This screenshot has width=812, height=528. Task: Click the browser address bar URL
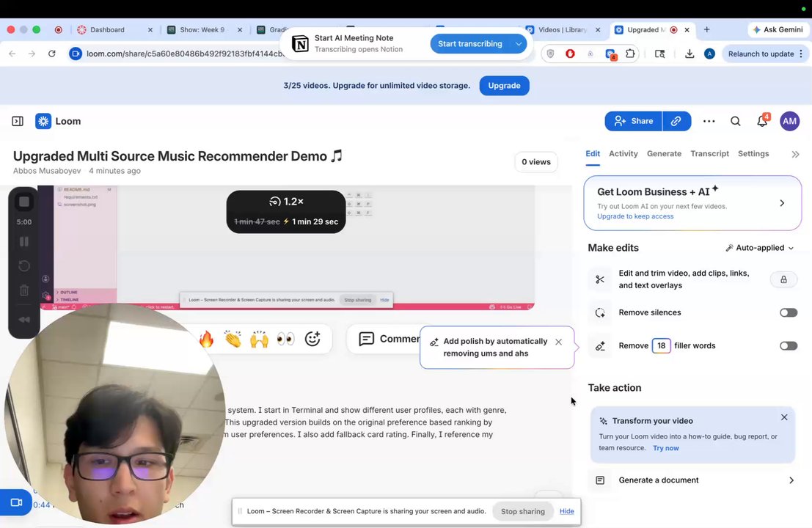[x=186, y=54]
